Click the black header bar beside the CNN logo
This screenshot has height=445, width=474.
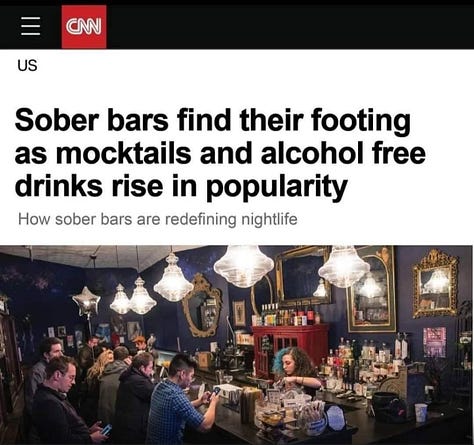(290, 27)
